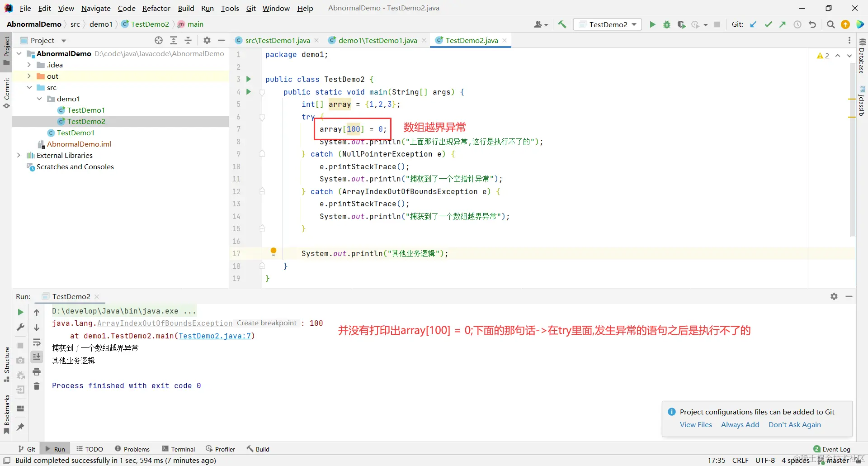
Task: Open TestDemo2.java:7 stack trace link
Action: (x=215, y=336)
